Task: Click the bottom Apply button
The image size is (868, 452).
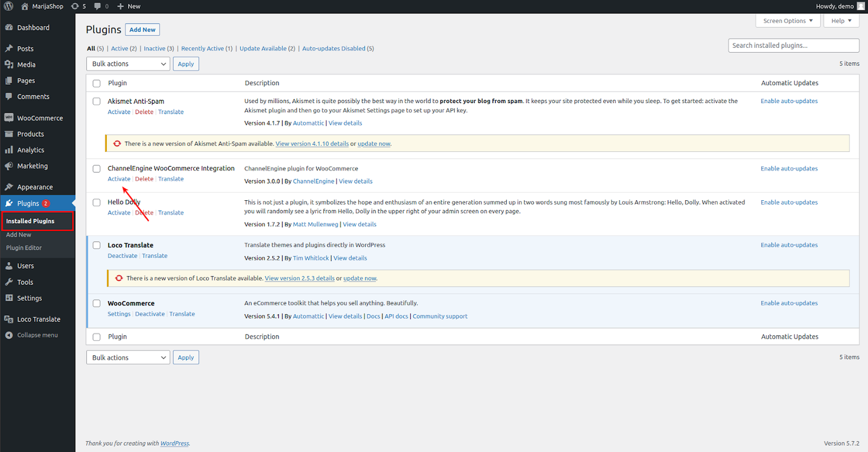Action: (186, 358)
